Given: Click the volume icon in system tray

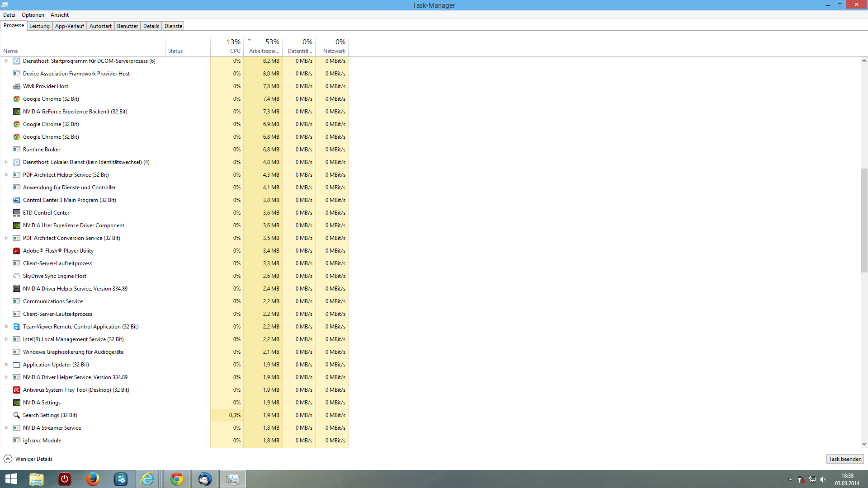Looking at the screenshot, I should [x=823, y=479].
